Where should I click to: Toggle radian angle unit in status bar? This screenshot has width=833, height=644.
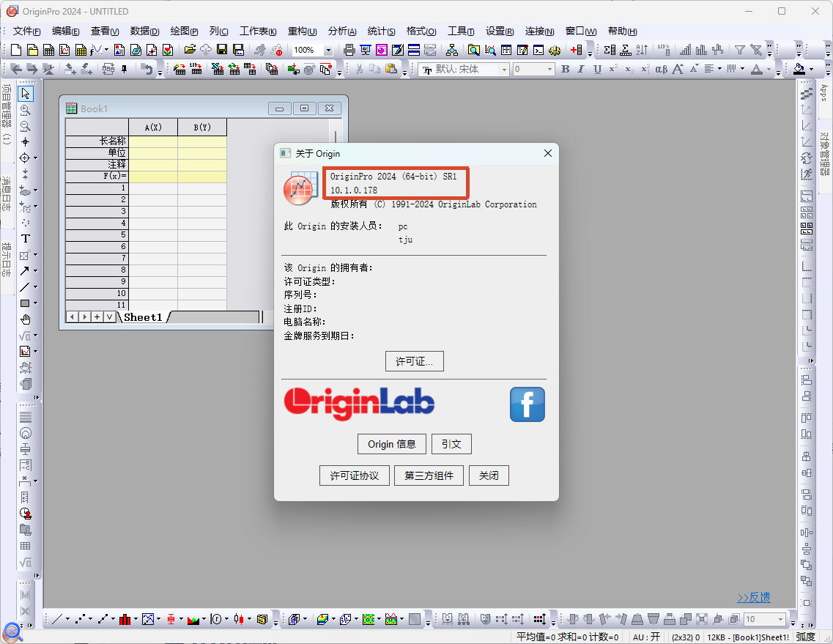click(805, 637)
